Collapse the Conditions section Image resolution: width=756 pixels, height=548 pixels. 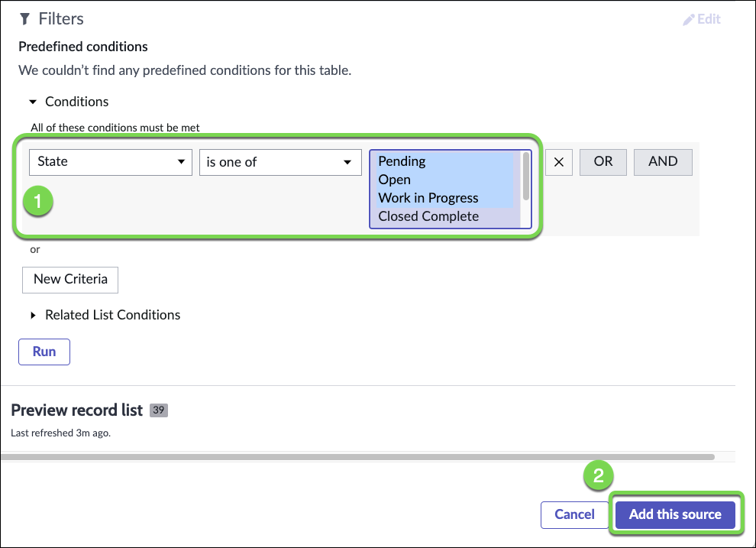point(33,102)
